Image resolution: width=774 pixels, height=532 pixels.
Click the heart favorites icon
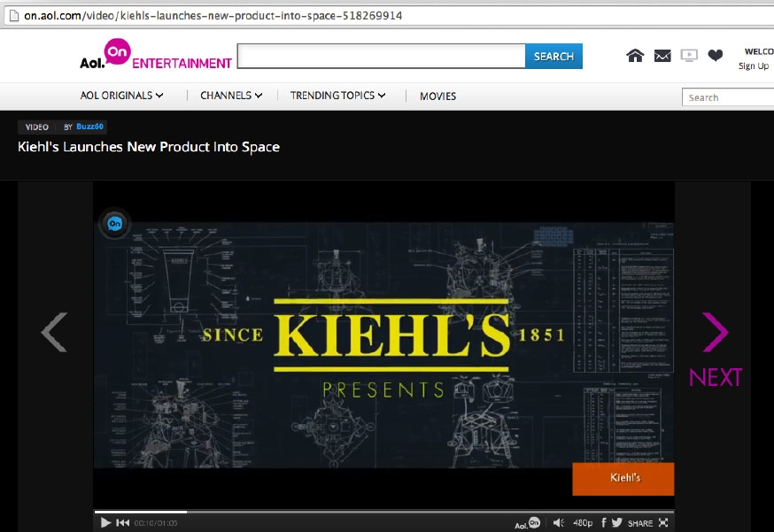715,55
